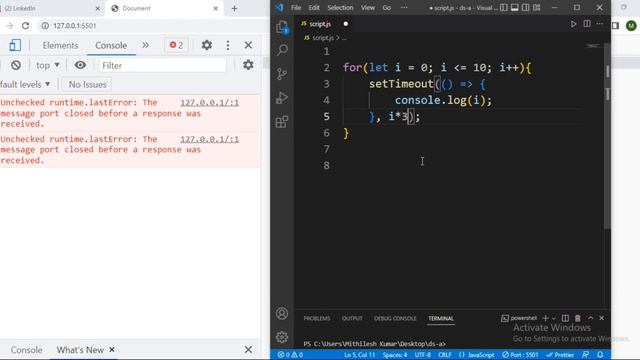Click the No Issues button

tap(87, 84)
